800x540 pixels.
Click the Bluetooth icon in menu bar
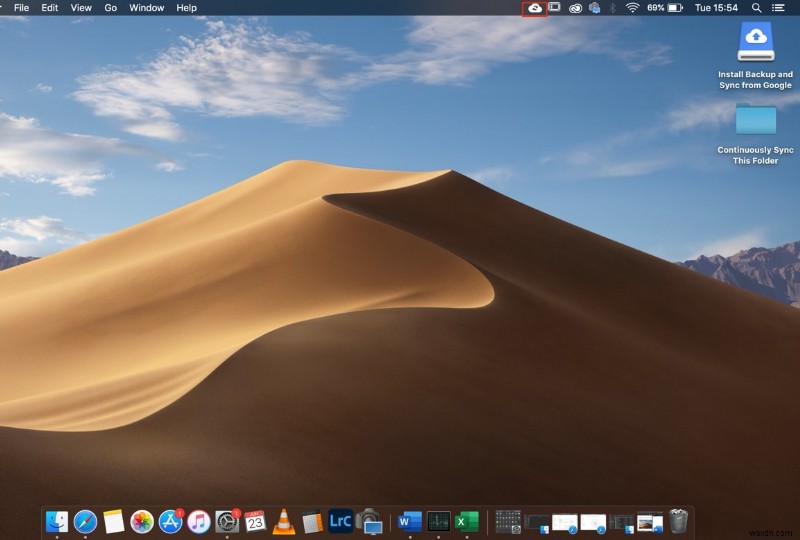coord(613,8)
